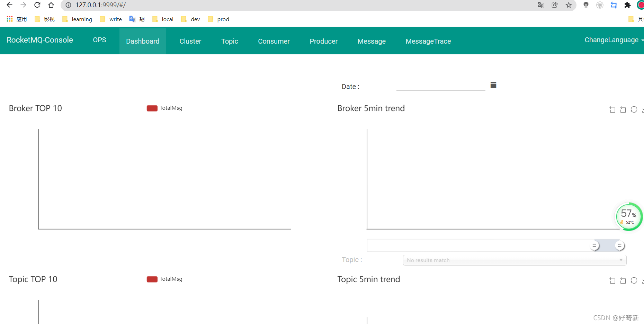Screen dimensions: 644x324
Task: Reload the current page
Action: (x=37, y=5)
